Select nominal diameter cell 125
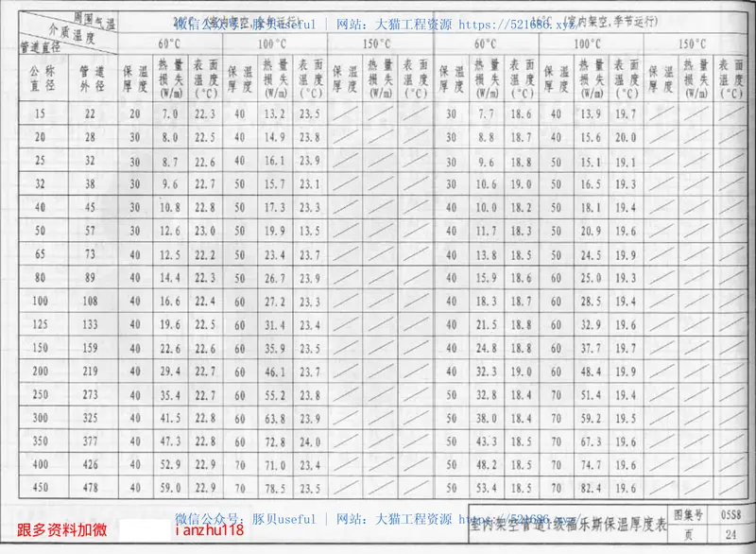Image resolution: width=756 pixels, height=554 pixels. (40, 324)
